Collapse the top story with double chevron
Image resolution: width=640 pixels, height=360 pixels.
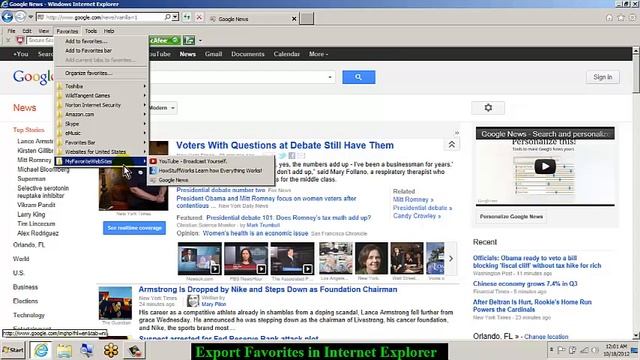click(451, 144)
